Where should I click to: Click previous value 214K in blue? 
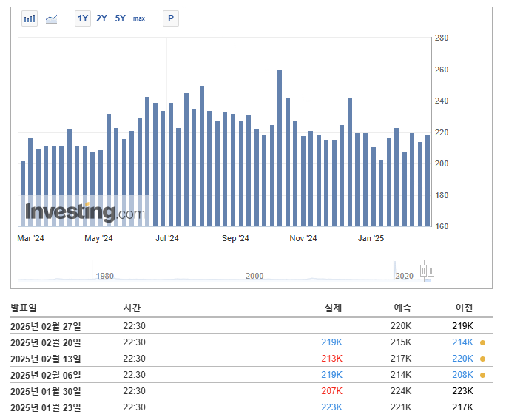pyautogui.click(x=463, y=342)
